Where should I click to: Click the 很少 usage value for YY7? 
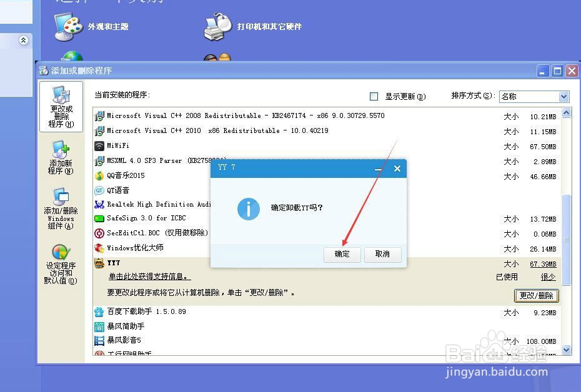click(548, 277)
